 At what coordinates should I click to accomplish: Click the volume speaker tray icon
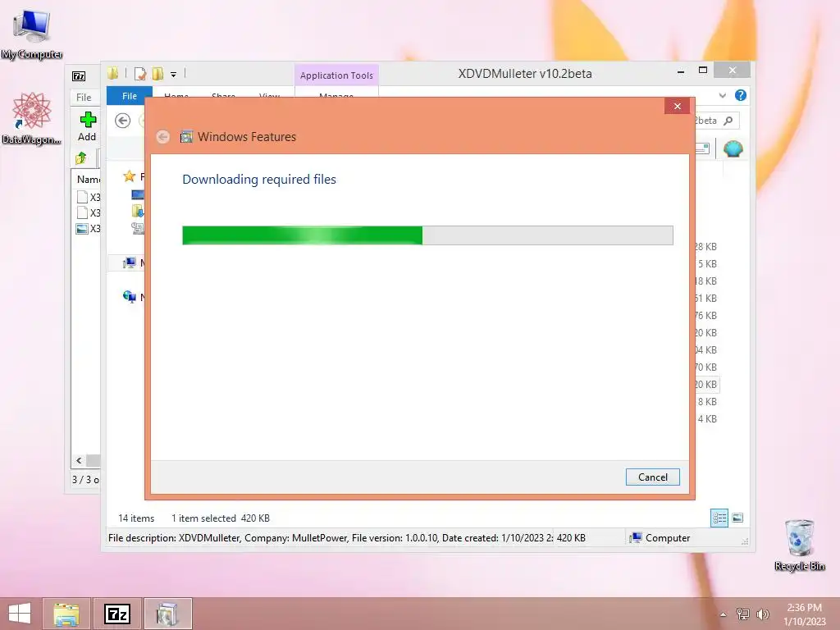click(762, 614)
